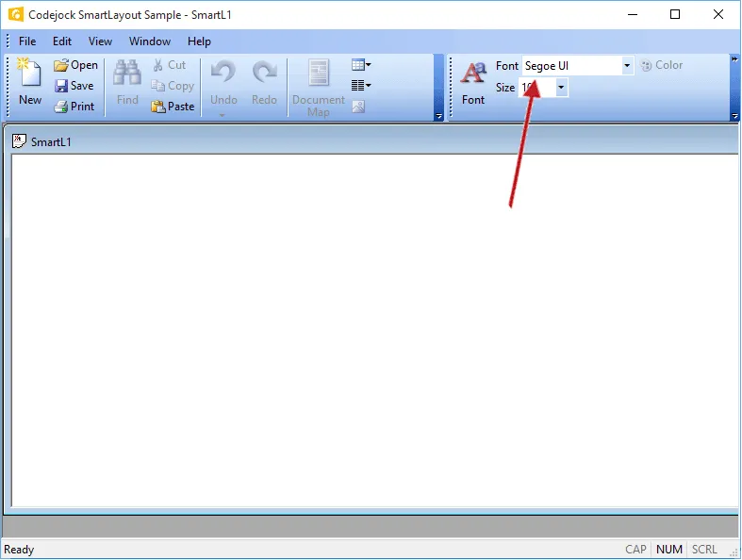742x560 pixels.
Task: Open the columns layout dropdown icon
Action: pos(361,86)
